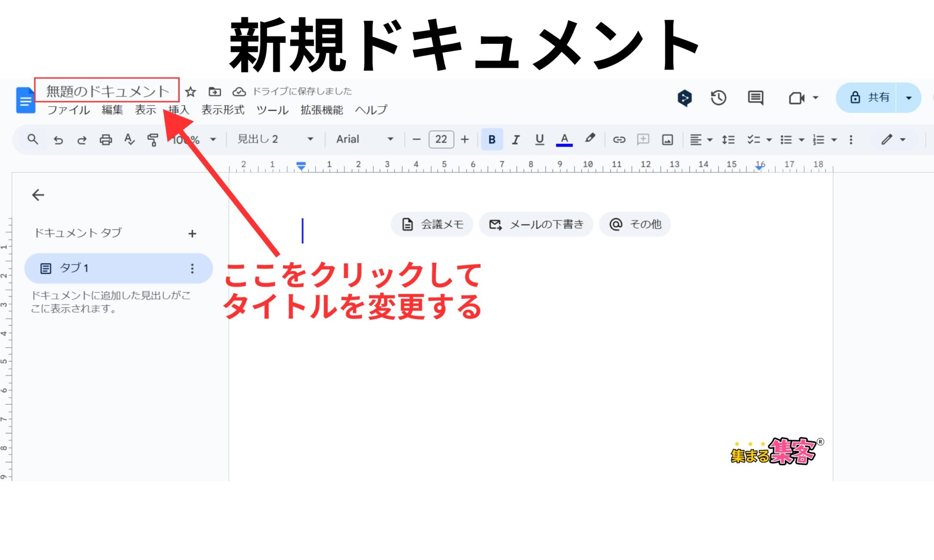
Task: Click the spell check icon
Action: (x=130, y=139)
